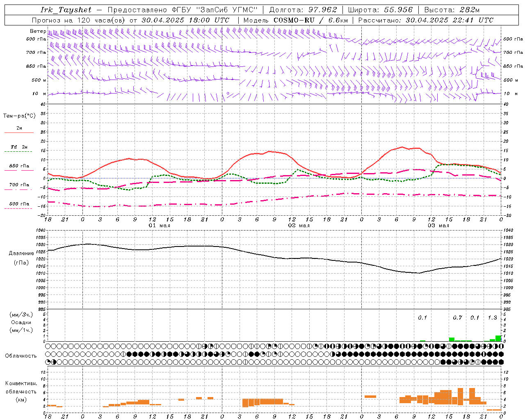
Task: Click the date label 01 мая
Action: 159,226
